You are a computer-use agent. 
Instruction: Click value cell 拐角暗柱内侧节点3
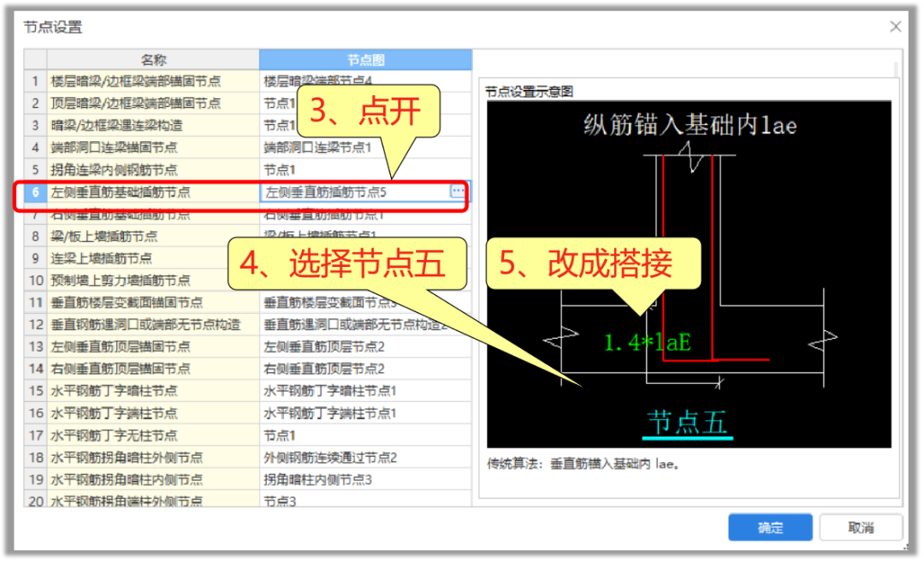click(365, 480)
